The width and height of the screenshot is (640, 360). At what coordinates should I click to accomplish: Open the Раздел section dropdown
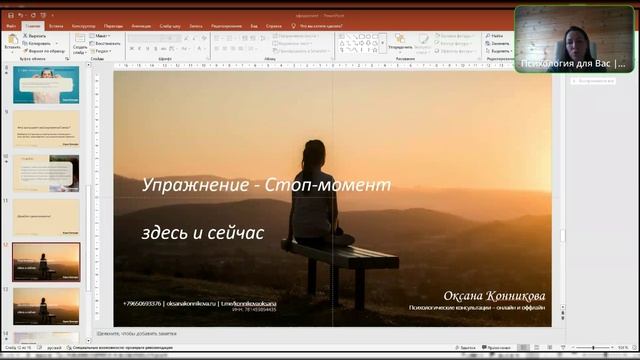(100, 51)
